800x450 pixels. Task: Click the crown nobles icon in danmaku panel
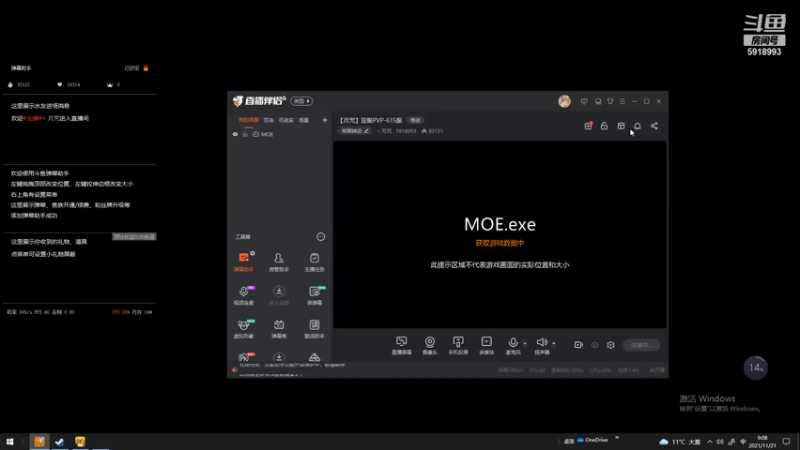110,84
